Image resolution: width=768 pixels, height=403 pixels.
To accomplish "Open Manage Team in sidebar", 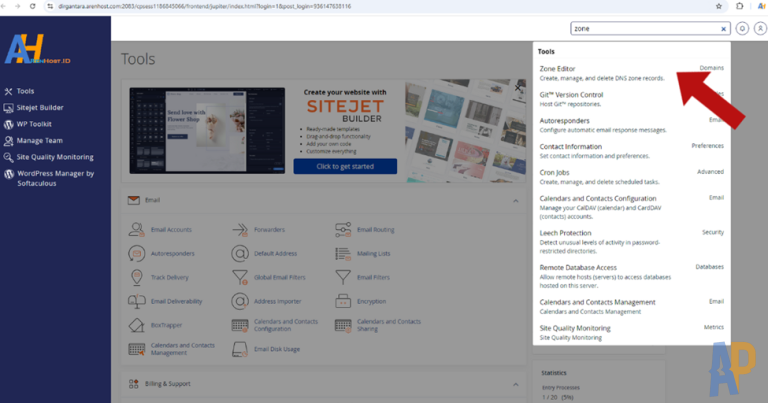I will click(40, 141).
